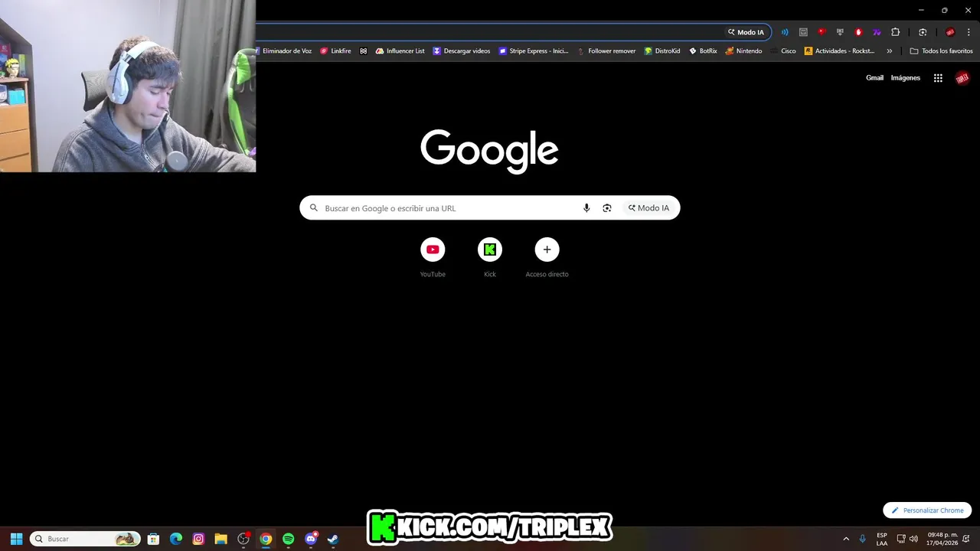Screen dimensions: 980x551
Task: Expand the hidden bookmarks chevron
Action: 889,51
